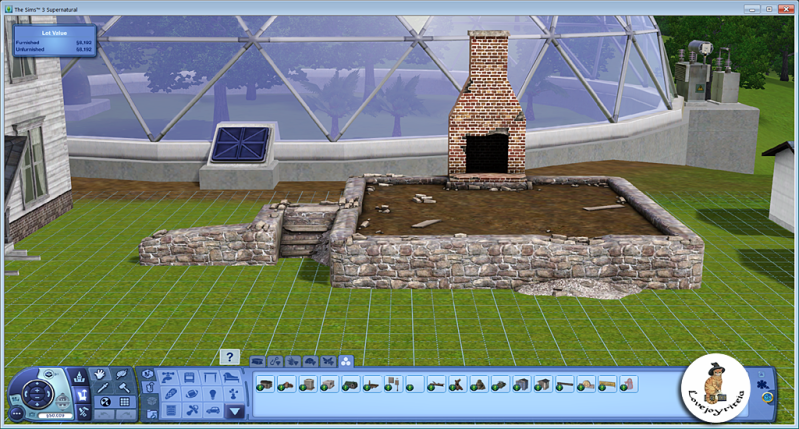Expand more categories with down arrow
The image size is (799, 429).
point(235,411)
